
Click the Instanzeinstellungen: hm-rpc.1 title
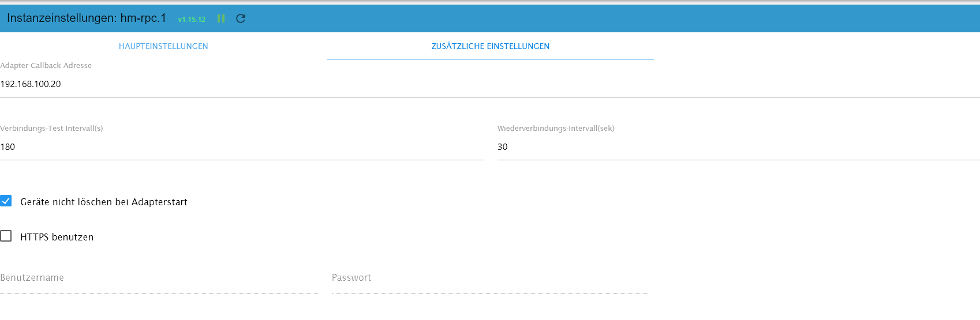tap(87, 18)
